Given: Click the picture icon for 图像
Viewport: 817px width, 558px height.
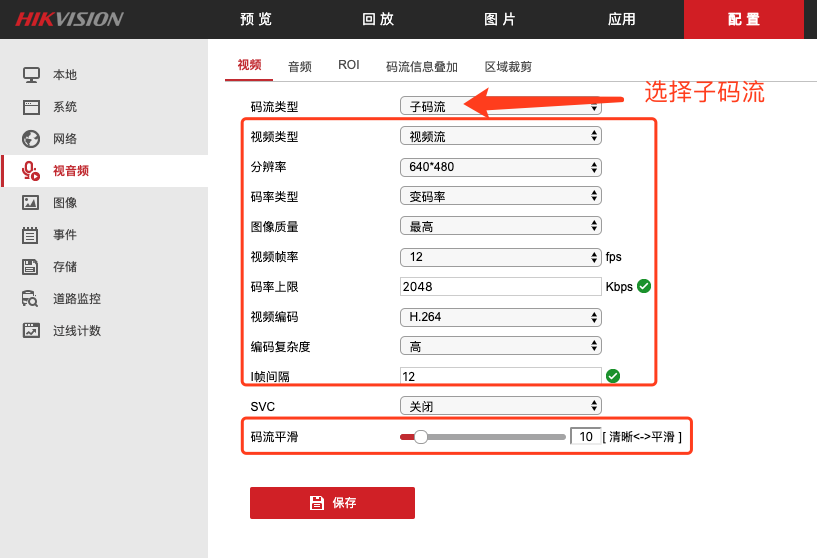Looking at the screenshot, I should [31, 203].
